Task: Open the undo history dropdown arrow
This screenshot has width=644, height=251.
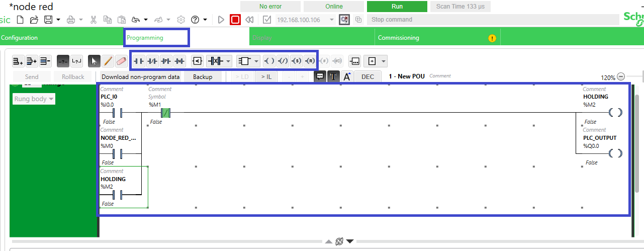Action: 146,20
